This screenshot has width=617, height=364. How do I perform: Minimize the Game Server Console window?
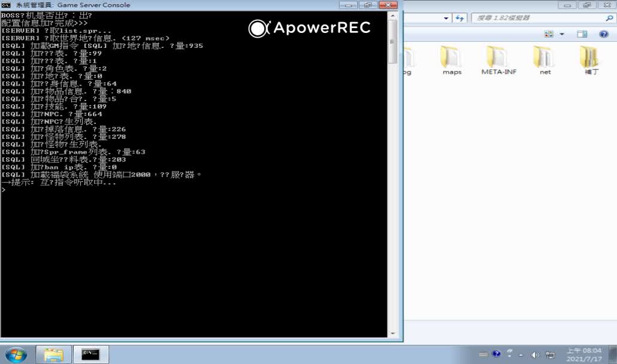[348, 5]
